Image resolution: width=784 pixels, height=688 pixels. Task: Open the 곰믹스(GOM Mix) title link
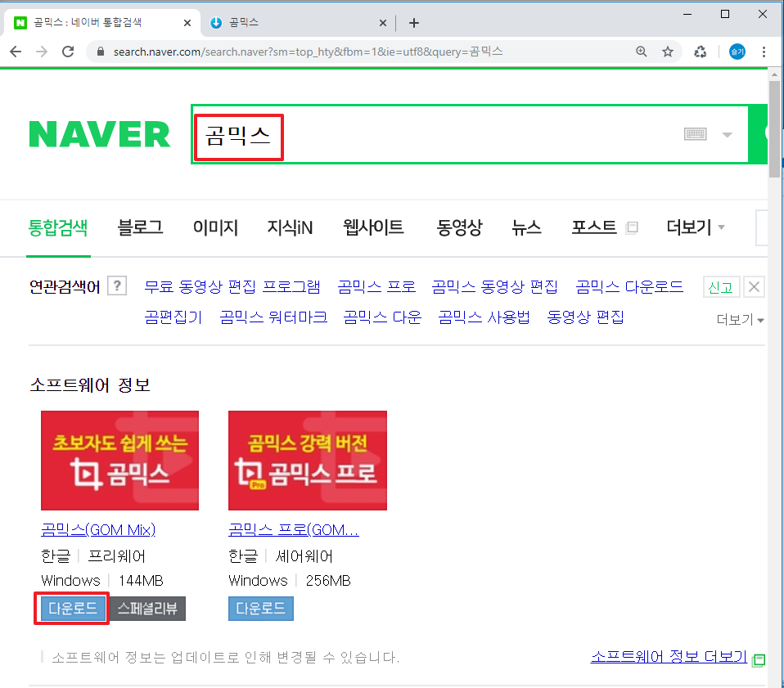coord(98,529)
